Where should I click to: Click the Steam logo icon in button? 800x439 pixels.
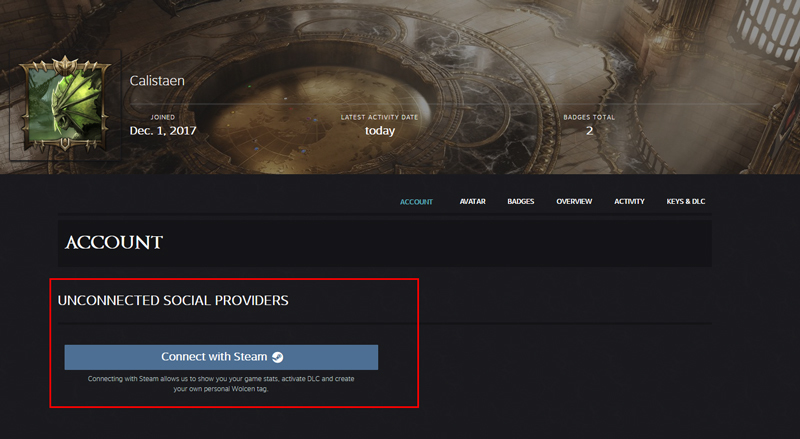click(x=278, y=357)
